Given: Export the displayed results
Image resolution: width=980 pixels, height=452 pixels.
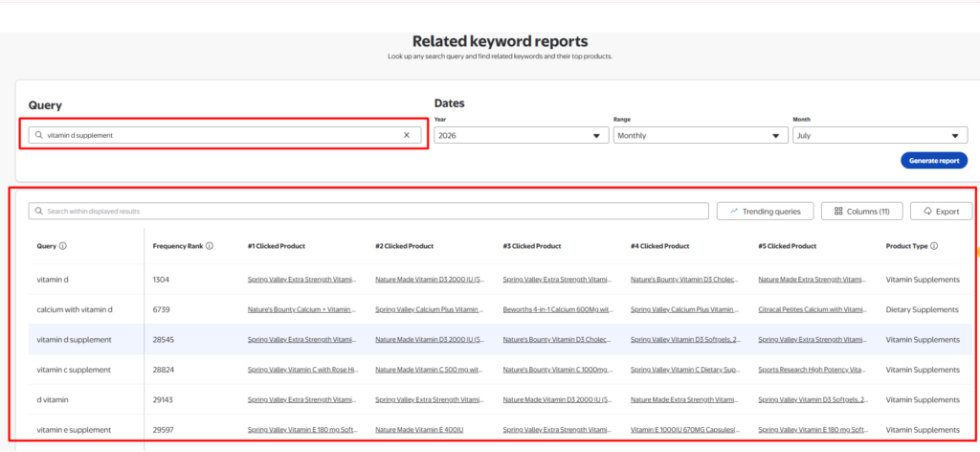Looking at the screenshot, I should coord(942,212).
